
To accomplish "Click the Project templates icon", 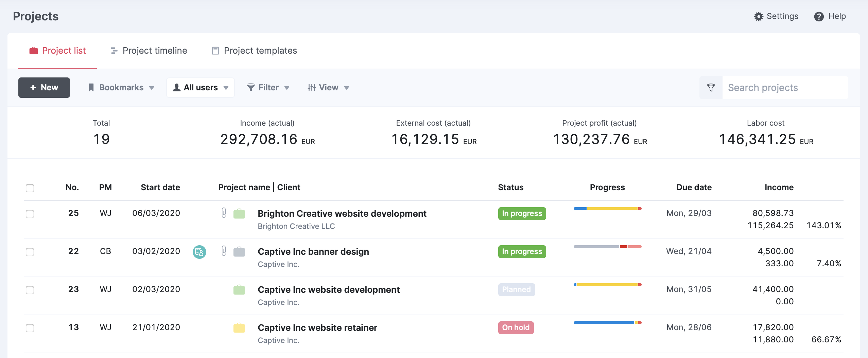I will 215,51.
